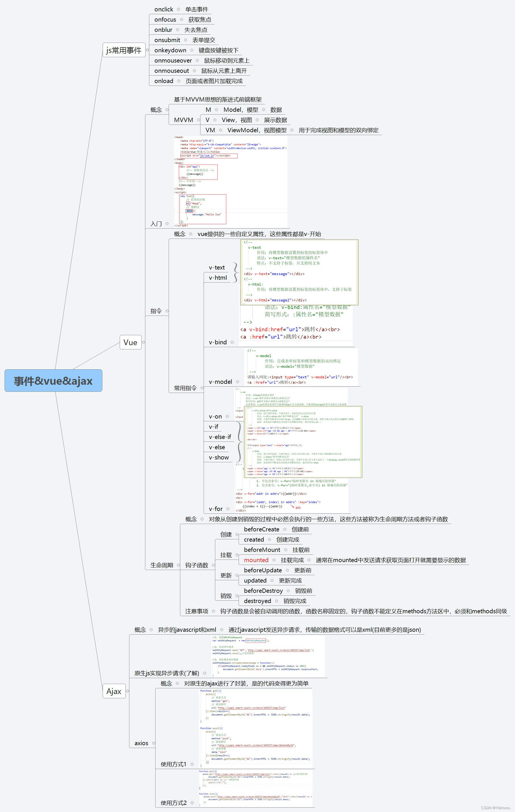
Task: Click the onfocus event node
Action: pyautogui.click(x=165, y=20)
